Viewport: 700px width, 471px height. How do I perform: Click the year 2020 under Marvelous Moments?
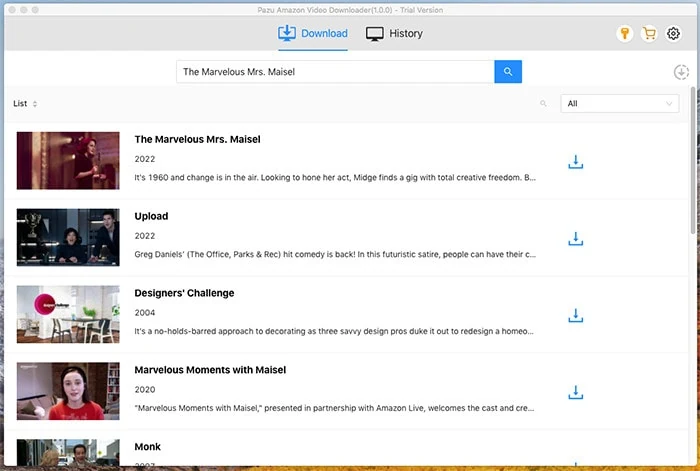tap(145, 389)
